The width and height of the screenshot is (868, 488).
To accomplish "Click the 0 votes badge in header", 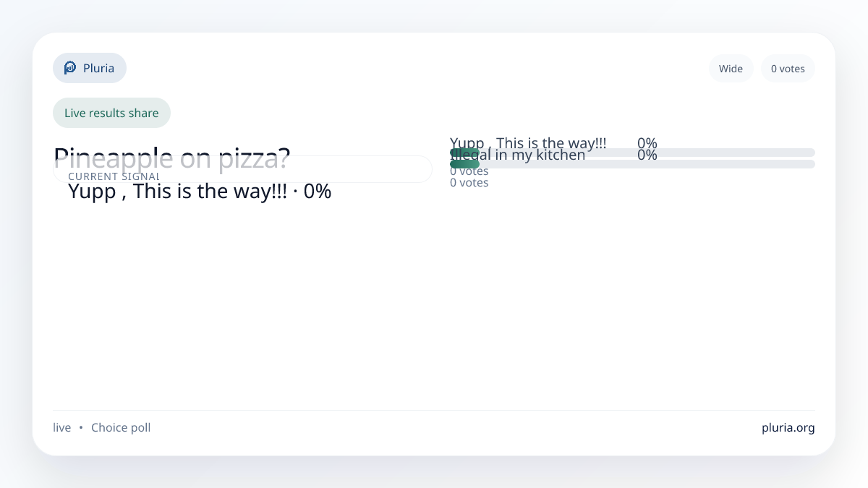I will pos(788,69).
